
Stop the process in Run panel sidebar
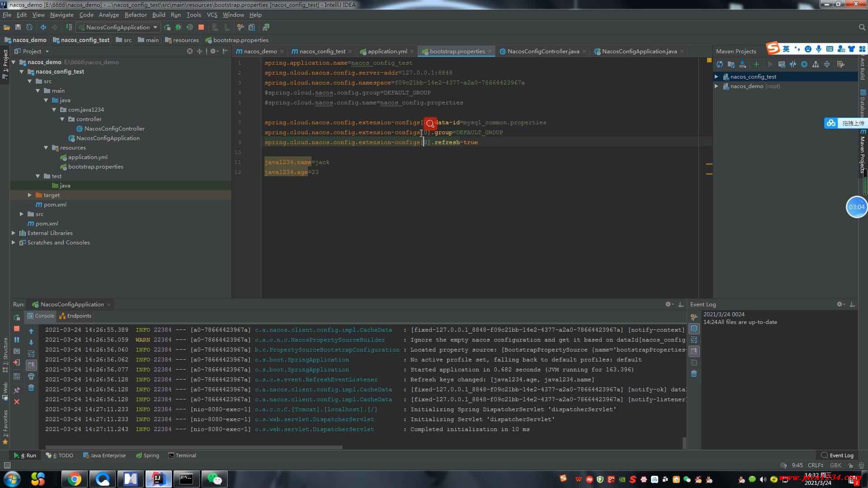(x=17, y=328)
